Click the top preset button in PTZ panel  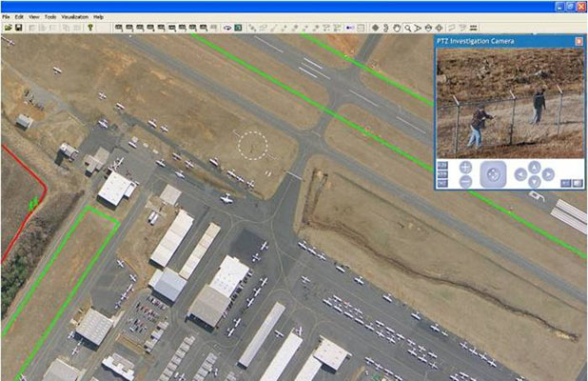point(442,166)
